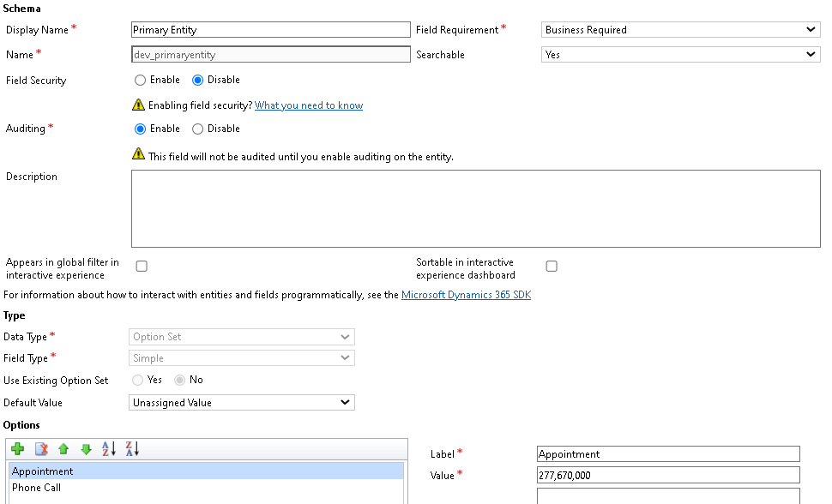The width and height of the screenshot is (832, 504).
Task: Check Sortable in interactive experience dashboard
Action: coord(552,267)
